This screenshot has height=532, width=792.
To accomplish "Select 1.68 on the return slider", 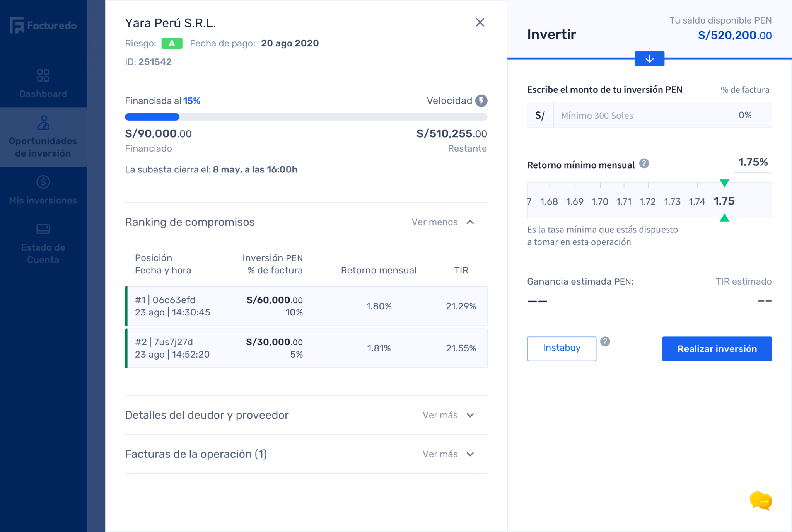I will tap(549, 201).
